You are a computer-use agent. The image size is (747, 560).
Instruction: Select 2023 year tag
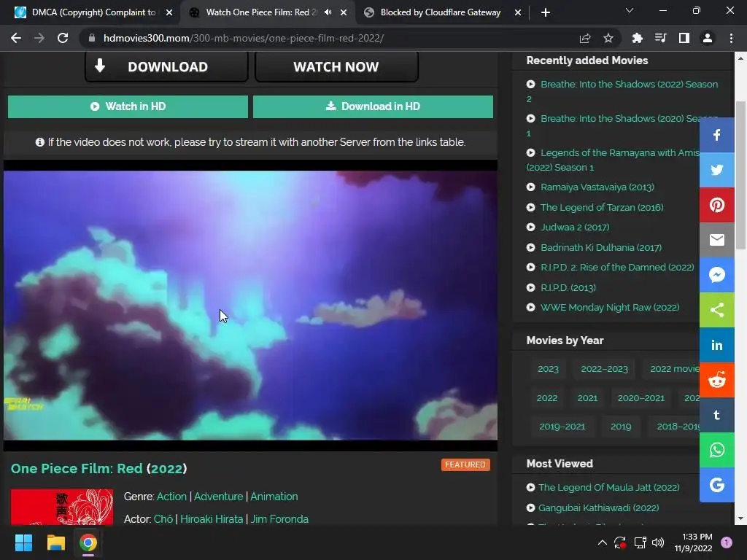(548, 369)
